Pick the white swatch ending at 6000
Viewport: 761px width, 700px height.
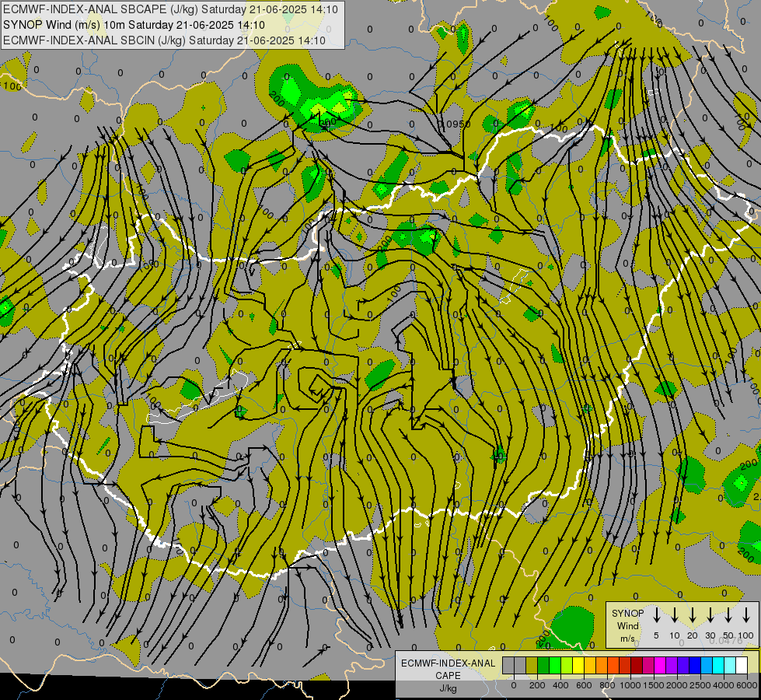click(742, 665)
